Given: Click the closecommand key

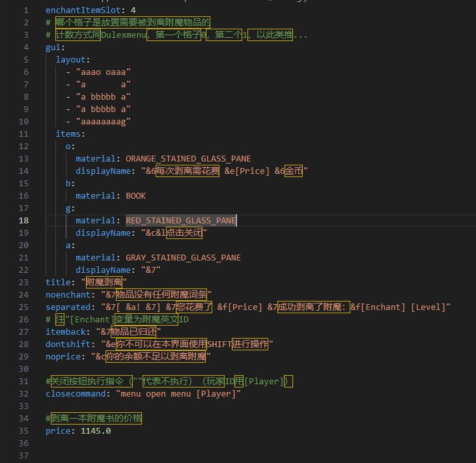Looking at the screenshot, I should pos(76,394).
